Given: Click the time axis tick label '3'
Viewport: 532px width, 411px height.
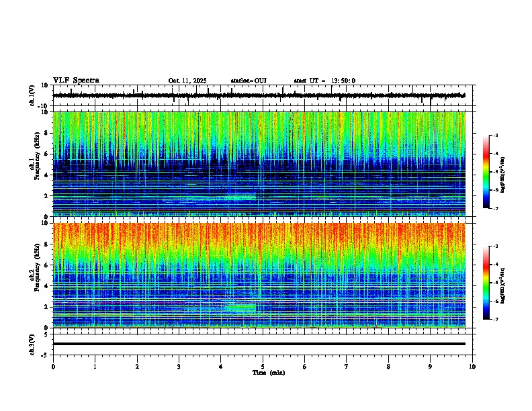Looking at the screenshot, I should (x=179, y=367).
